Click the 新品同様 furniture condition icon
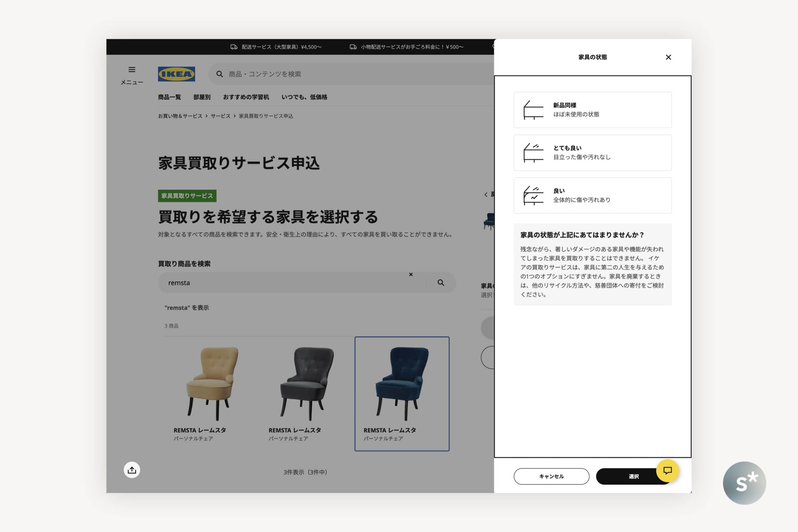This screenshot has width=798, height=532. (x=533, y=110)
